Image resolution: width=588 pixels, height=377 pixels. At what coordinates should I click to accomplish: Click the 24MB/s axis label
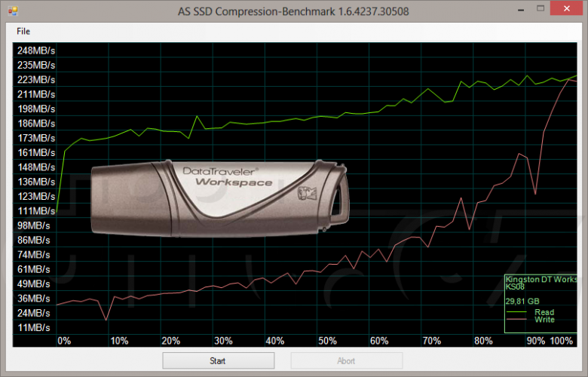(x=33, y=313)
